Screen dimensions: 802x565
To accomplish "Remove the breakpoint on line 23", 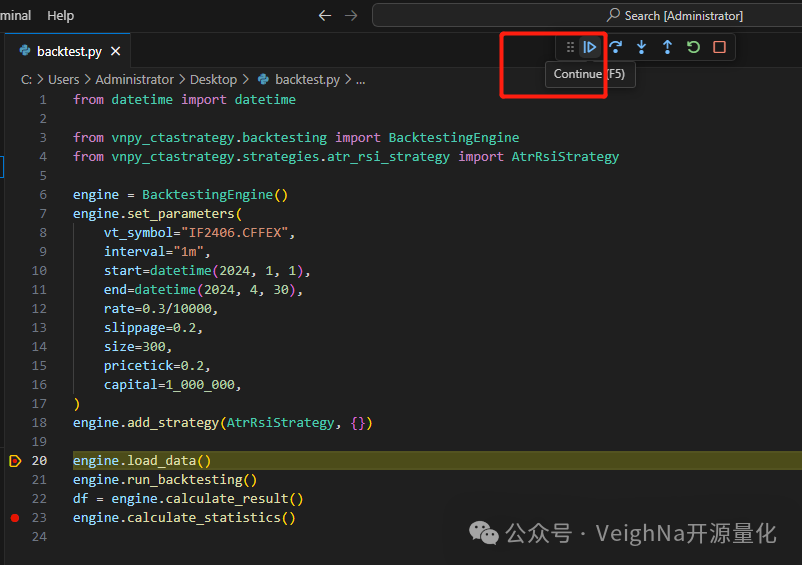I will coord(14,518).
